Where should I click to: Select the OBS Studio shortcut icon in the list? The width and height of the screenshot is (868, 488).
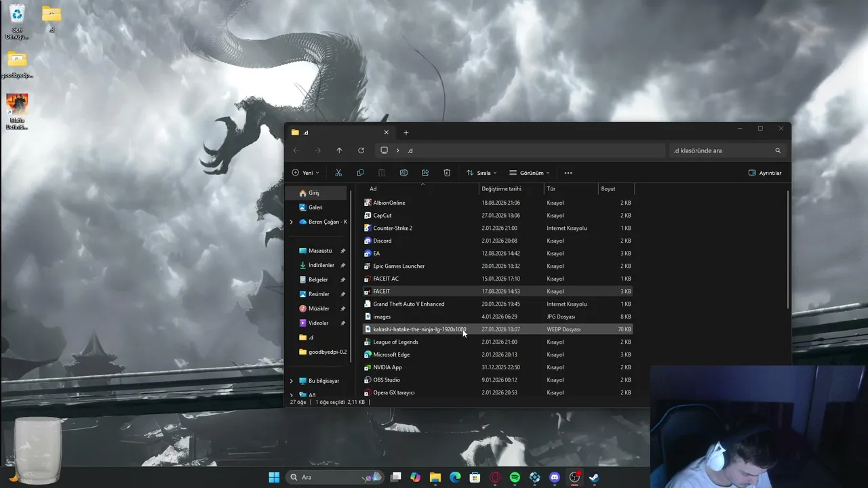coord(368,380)
